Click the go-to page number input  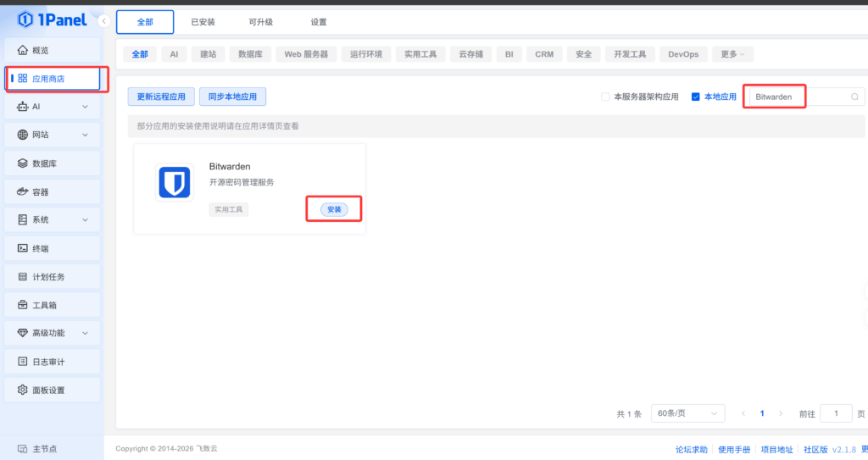tap(836, 413)
